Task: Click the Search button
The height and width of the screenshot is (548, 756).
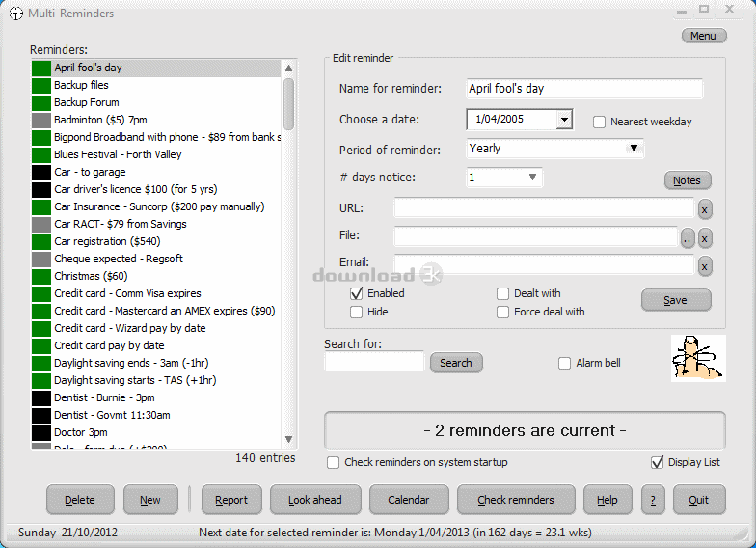Action: pos(455,363)
